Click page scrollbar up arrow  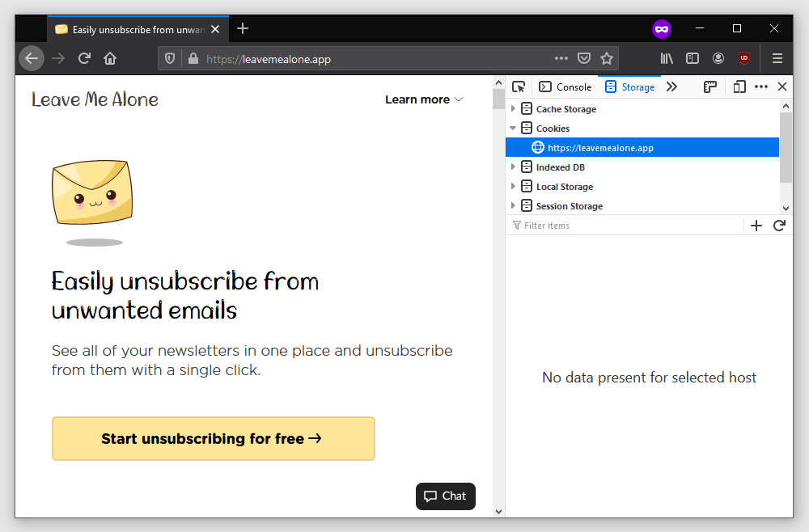pos(498,82)
